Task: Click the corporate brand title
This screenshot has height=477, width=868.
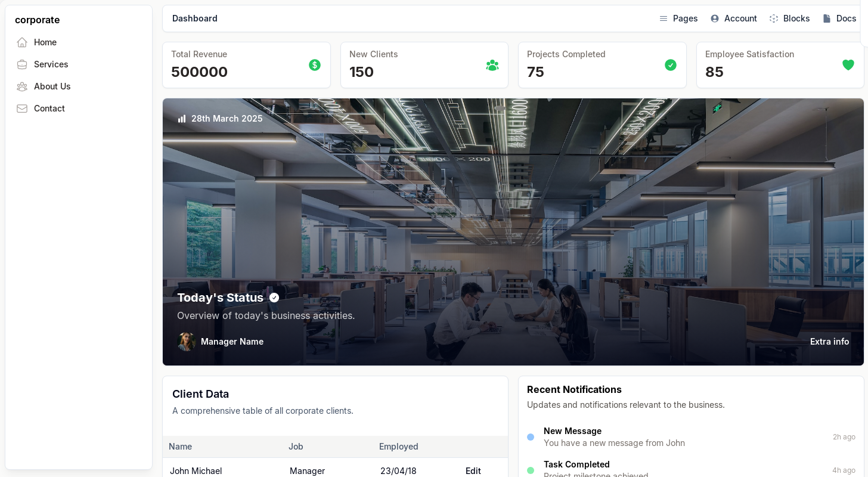Action: click(38, 20)
